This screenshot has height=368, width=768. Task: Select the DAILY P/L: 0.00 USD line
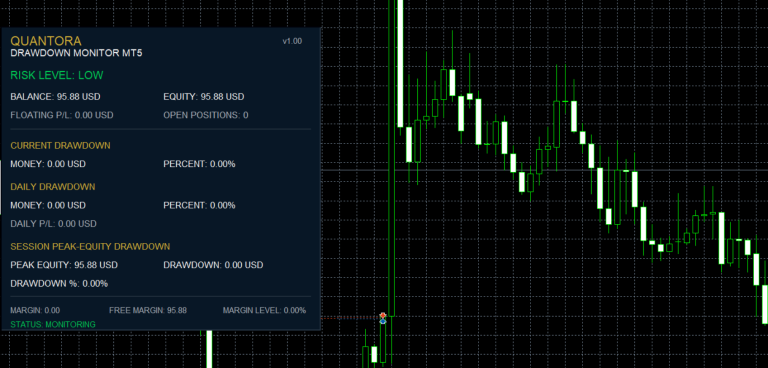click(x=53, y=224)
